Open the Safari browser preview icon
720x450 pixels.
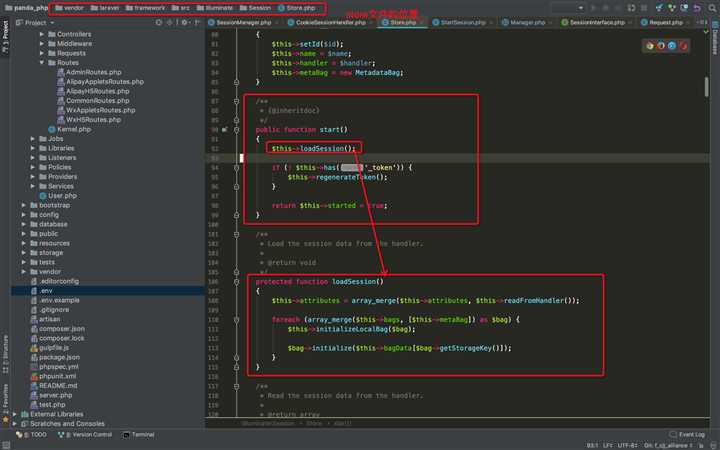click(x=672, y=45)
